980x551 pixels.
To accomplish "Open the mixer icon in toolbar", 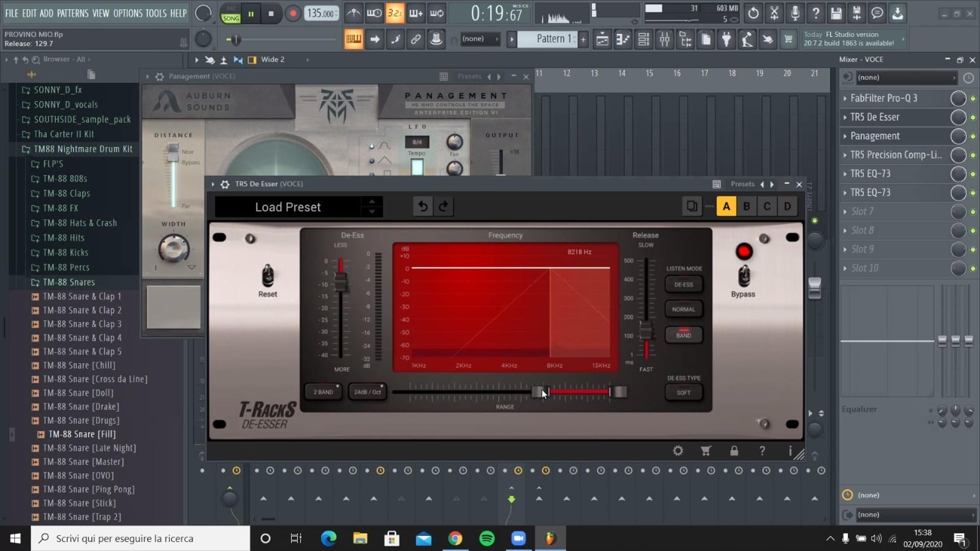I will coord(665,39).
